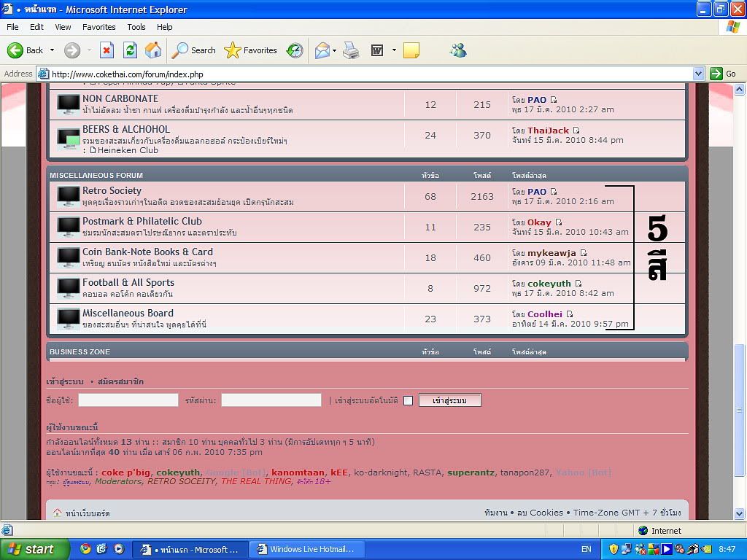
Task: Refresh the page using the green arrows icon
Action: (x=130, y=50)
